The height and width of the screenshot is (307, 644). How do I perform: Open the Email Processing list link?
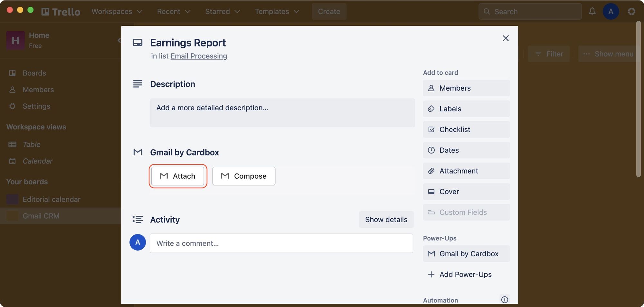[199, 56]
